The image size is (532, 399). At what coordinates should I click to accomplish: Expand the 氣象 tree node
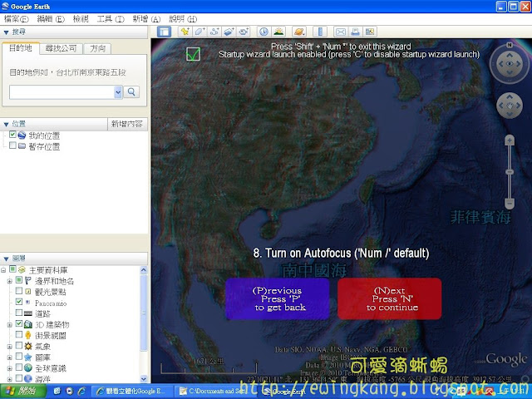tap(9, 347)
